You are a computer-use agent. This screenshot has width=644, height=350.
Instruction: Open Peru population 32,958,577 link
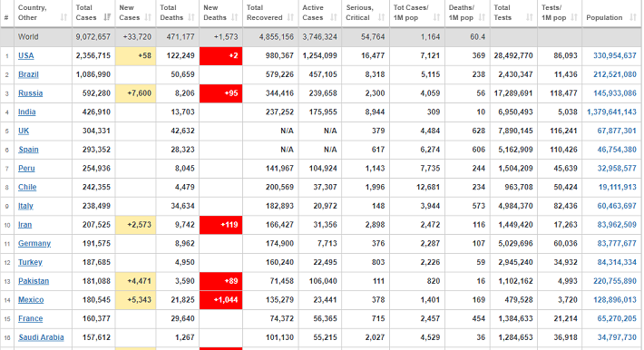617,169
